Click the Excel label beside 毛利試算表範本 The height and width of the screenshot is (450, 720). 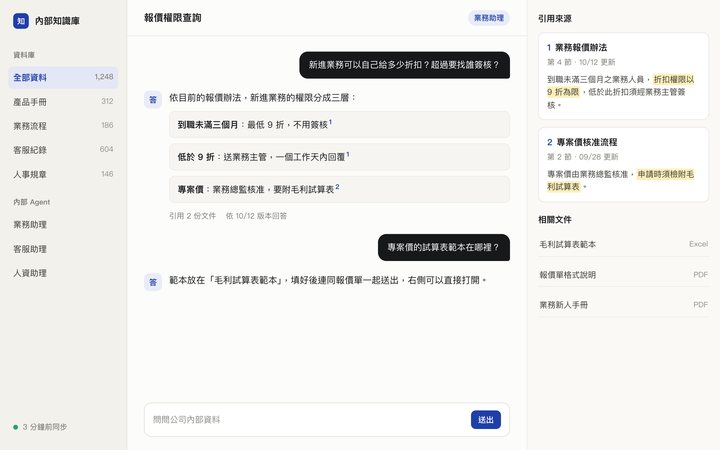click(x=698, y=244)
